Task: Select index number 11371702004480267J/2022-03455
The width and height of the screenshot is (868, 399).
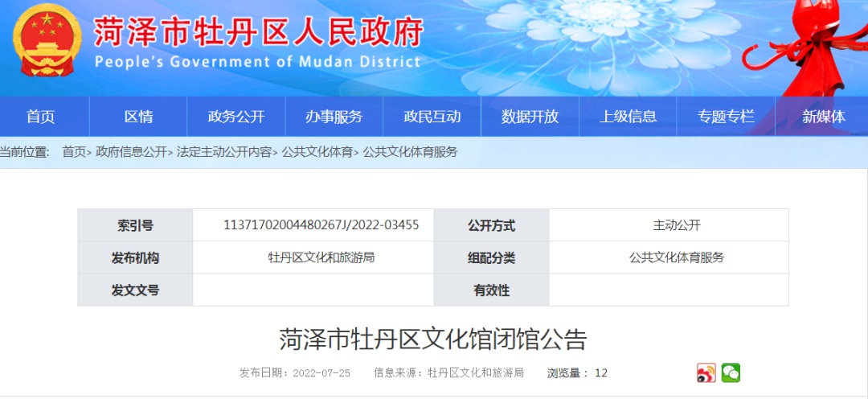Action: pos(321,225)
